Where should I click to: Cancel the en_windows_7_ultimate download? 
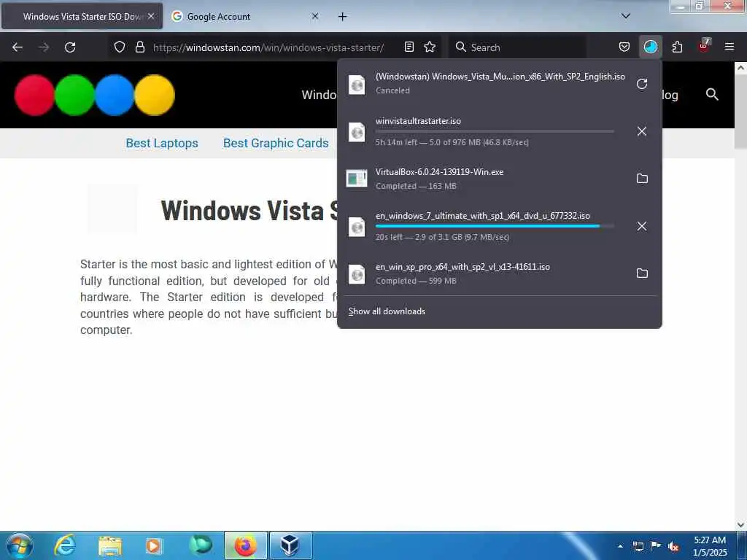tap(642, 226)
